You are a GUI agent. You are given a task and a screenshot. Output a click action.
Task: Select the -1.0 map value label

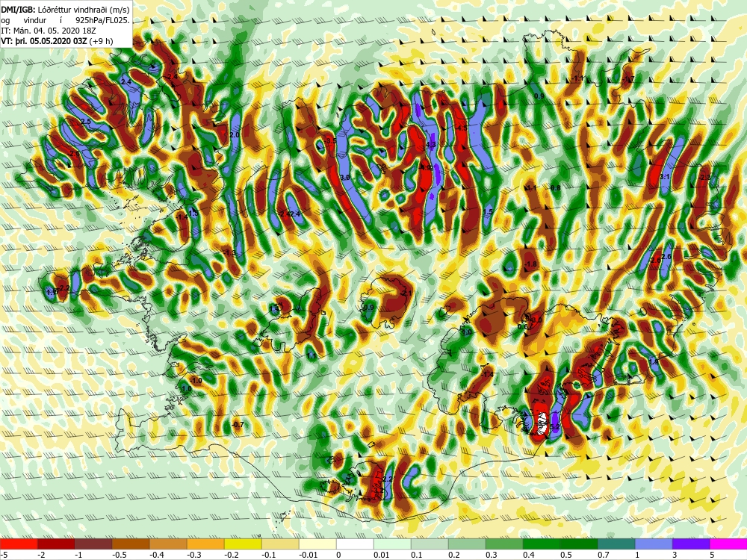196,381
